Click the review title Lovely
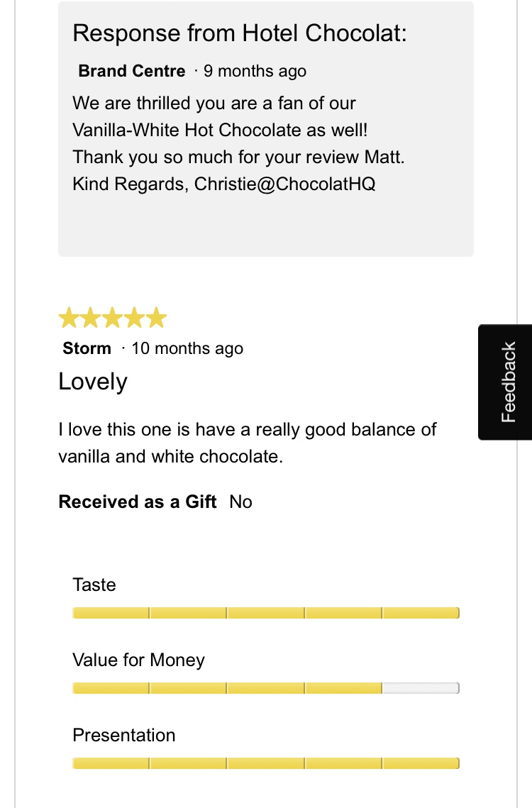The image size is (532, 808). (x=93, y=382)
